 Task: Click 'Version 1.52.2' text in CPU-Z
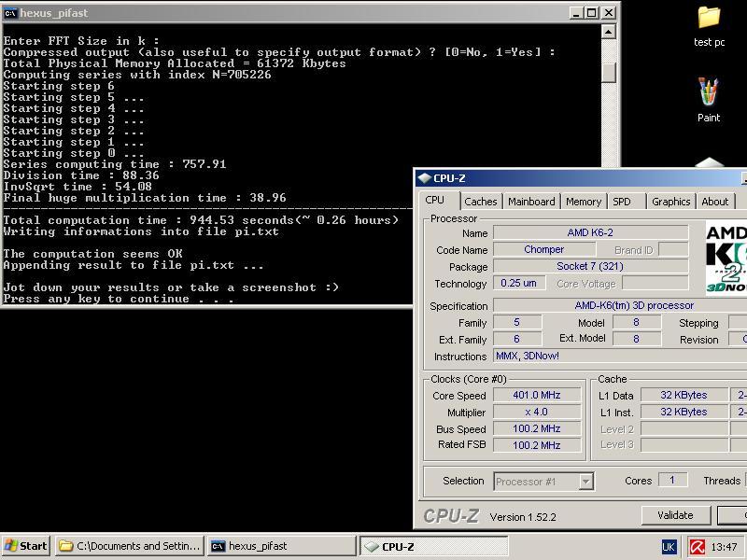pos(523,517)
